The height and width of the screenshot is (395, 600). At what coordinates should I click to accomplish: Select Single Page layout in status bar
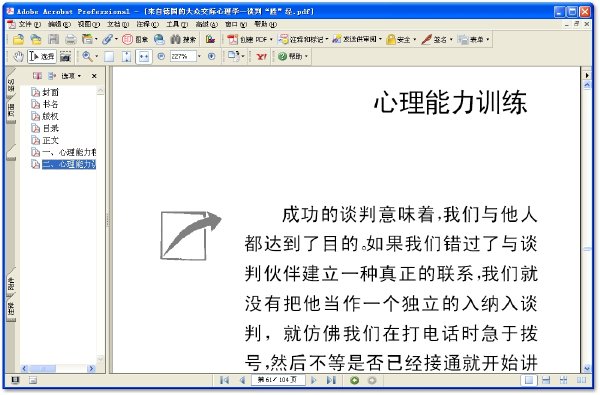pos(529,380)
